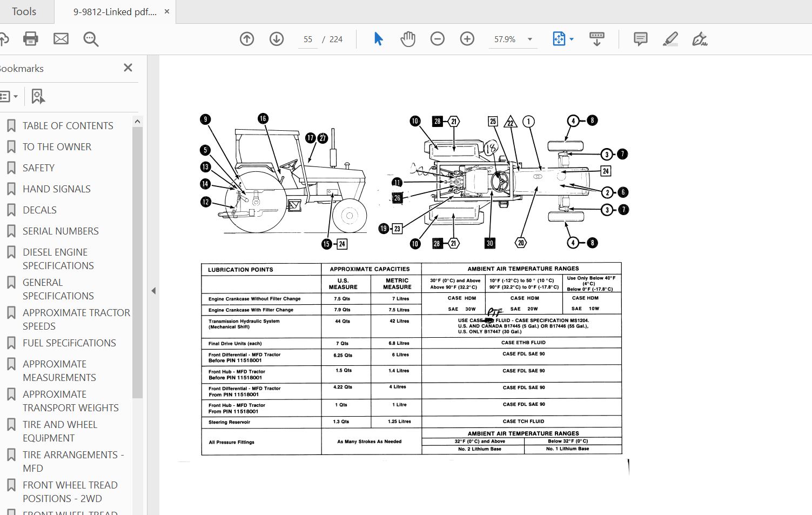Viewport: 812px width, 515px height.
Task: Click the 'APPROXIMATE CAPACITIES' table header
Action: [370, 269]
